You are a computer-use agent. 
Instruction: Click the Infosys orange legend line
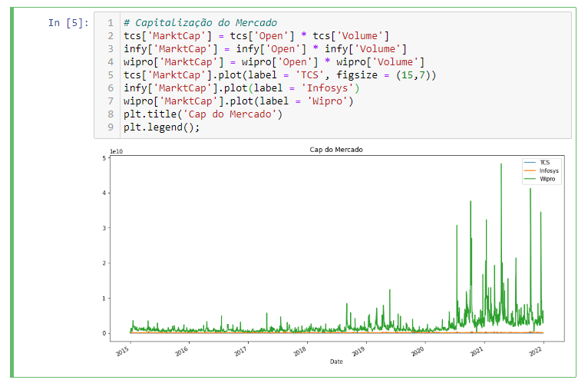[x=529, y=170]
